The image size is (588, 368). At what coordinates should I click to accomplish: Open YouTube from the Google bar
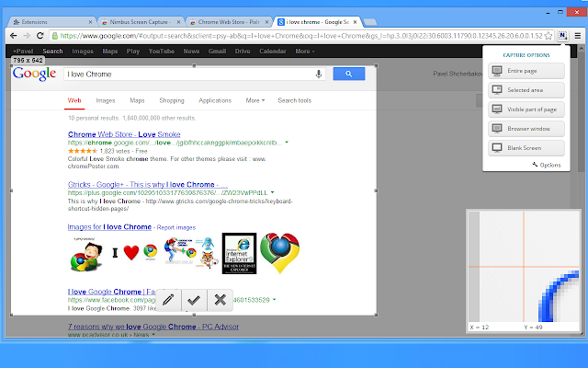tap(162, 52)
